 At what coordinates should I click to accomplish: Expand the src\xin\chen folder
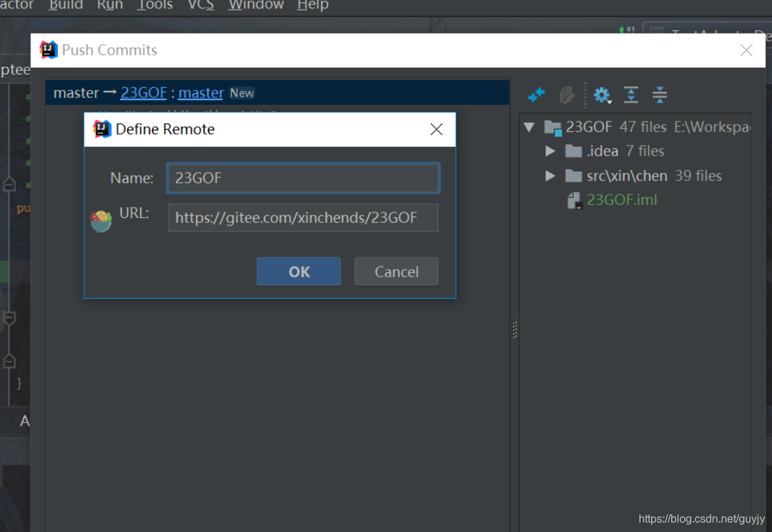(x=550, y=176)
